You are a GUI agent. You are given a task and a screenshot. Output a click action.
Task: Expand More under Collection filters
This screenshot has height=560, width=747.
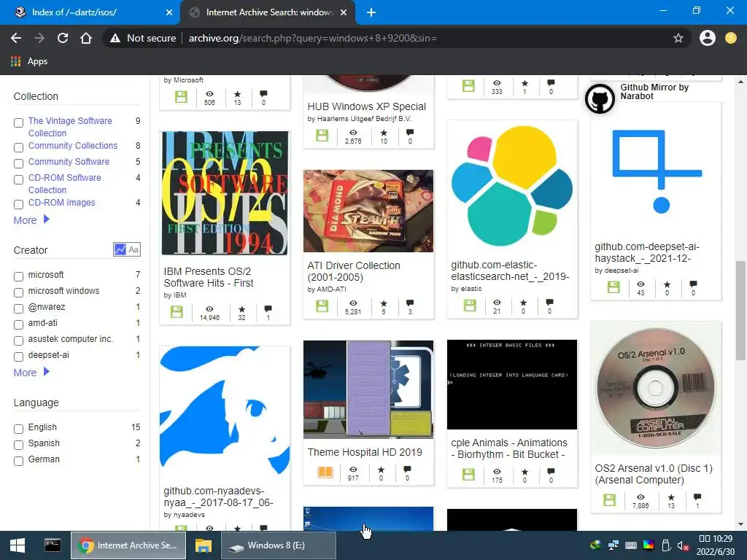[x=31, y=220]
